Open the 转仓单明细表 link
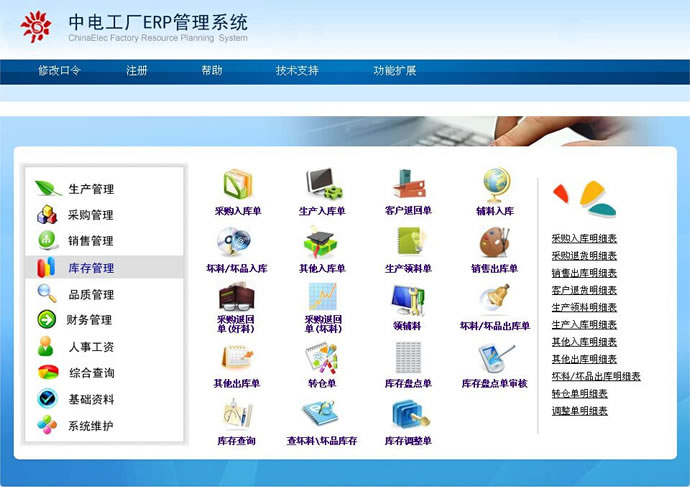The height and width of the screenshot is (487, 690). click(x=580, y=393)
